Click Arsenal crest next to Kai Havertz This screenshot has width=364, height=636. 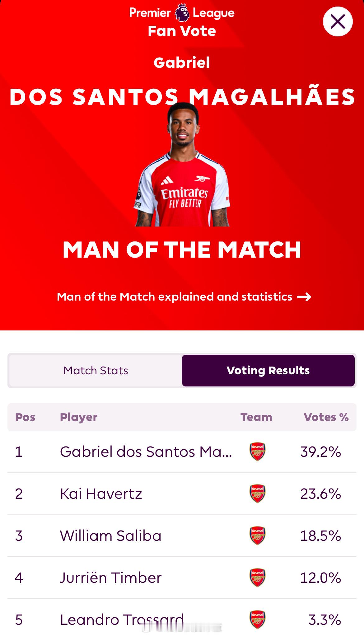pos(257,493)
